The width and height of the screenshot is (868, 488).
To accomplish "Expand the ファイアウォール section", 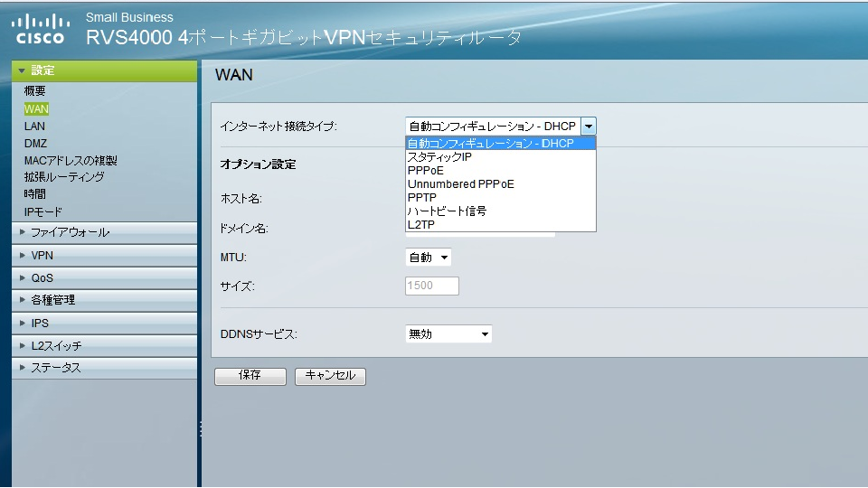I will point(104,232).
